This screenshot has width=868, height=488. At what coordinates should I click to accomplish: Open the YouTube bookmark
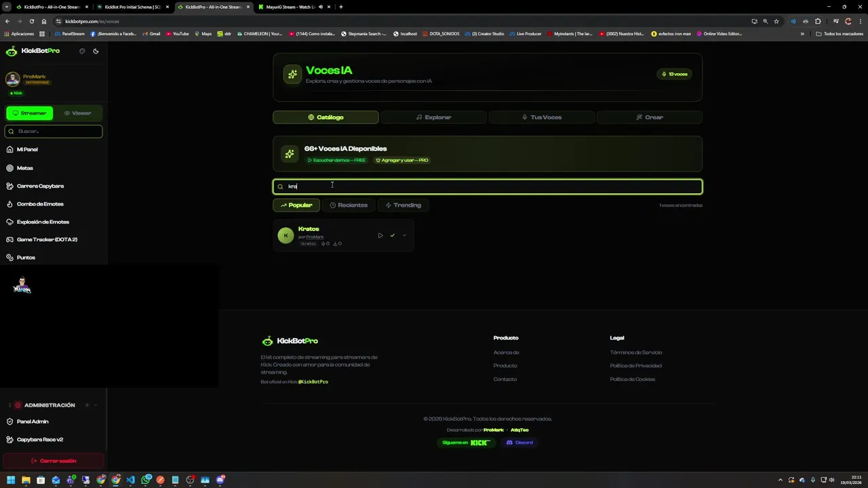coord(177,34)
